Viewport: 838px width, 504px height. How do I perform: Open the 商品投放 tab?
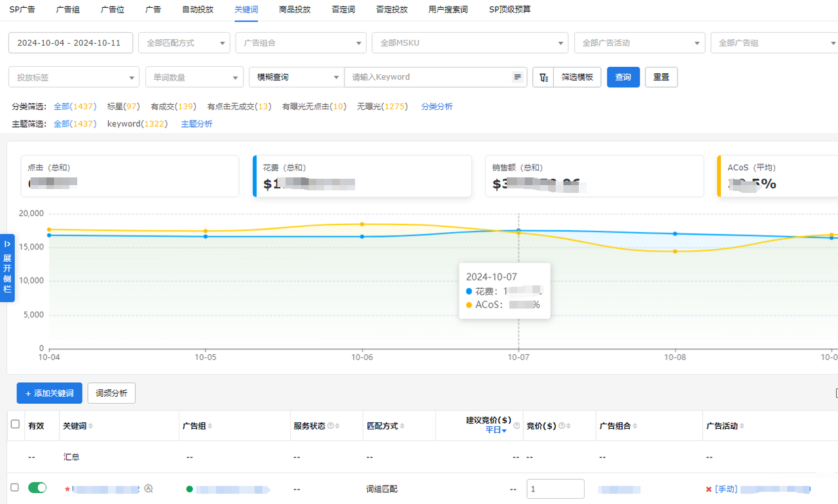[295, 10]
